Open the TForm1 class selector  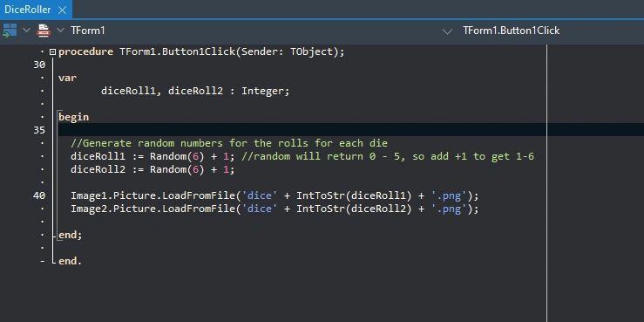pos(87,31)
